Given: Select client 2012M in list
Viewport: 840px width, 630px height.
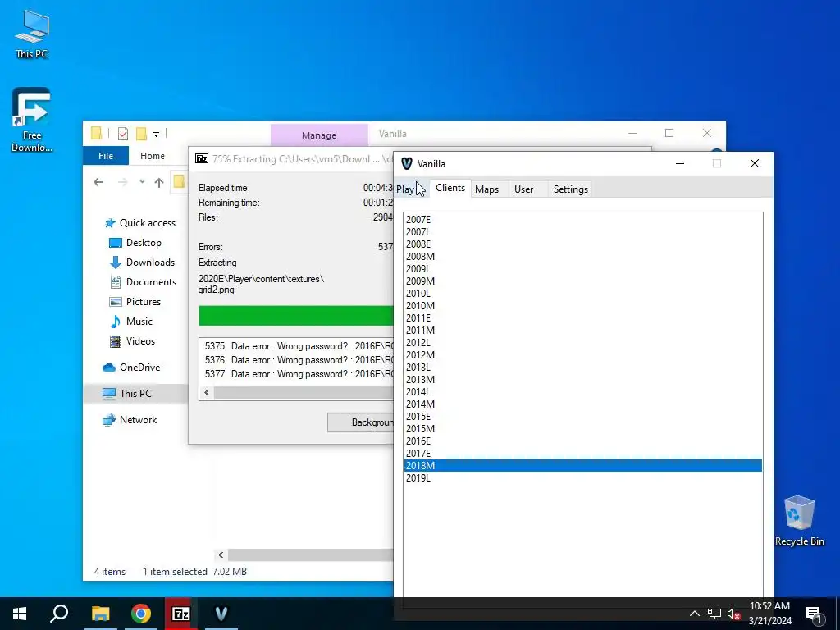Looking at the screenshot, I should click(583, 355).
